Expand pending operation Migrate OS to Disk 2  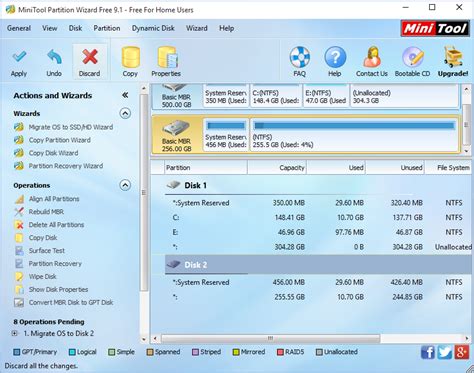15,333
